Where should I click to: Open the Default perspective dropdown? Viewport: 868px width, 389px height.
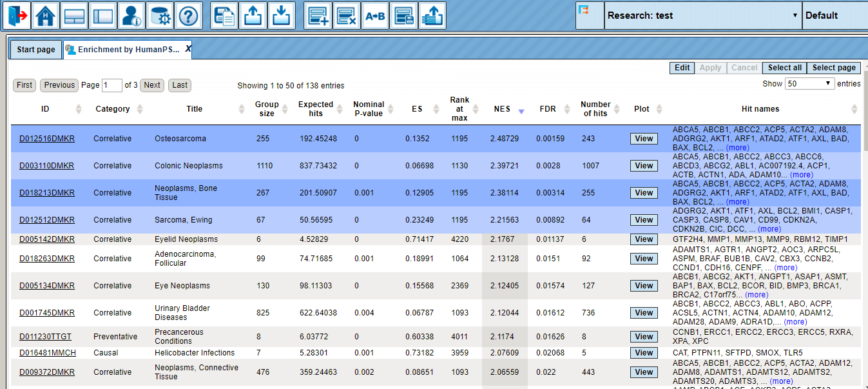tap(835, 15)
